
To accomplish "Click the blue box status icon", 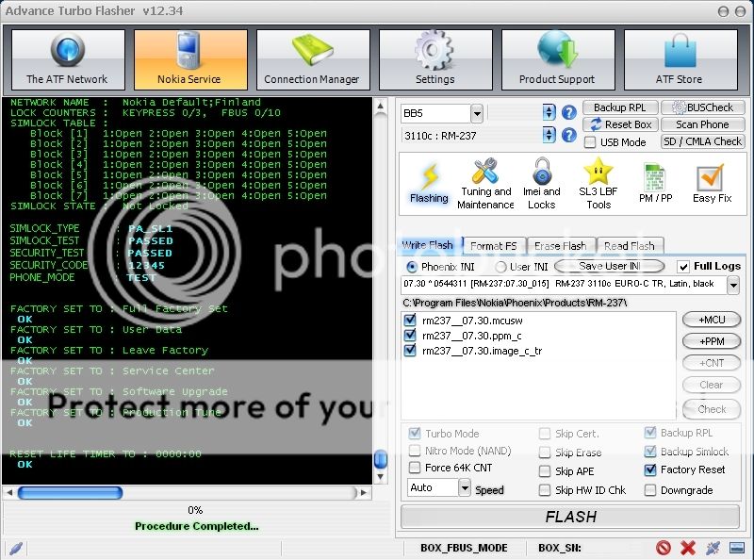I will [x=737, y=548].
